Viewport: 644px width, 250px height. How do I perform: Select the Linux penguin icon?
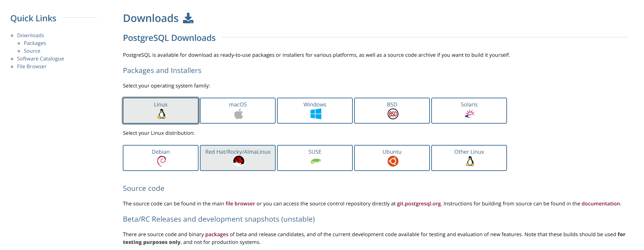coord(161,114)
